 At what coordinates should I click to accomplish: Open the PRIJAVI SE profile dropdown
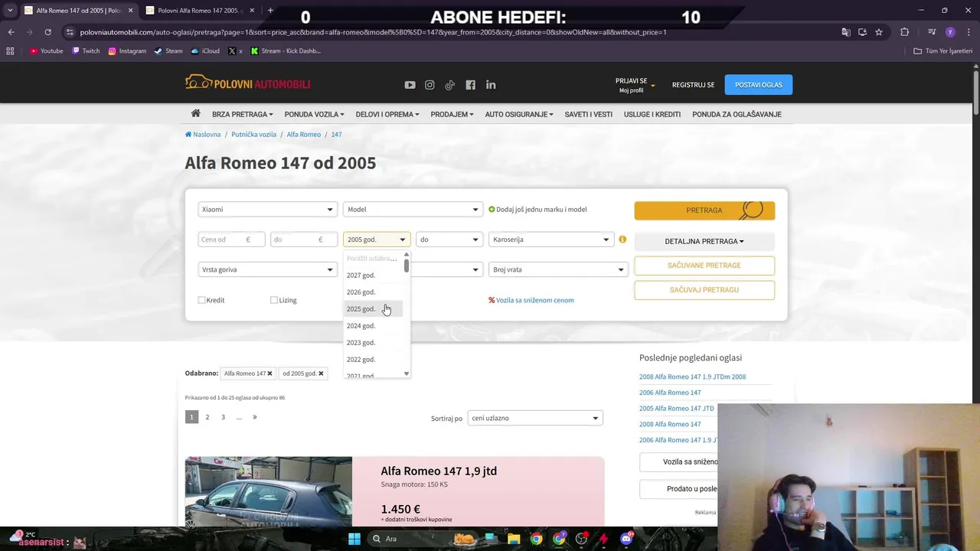point(635,85)
